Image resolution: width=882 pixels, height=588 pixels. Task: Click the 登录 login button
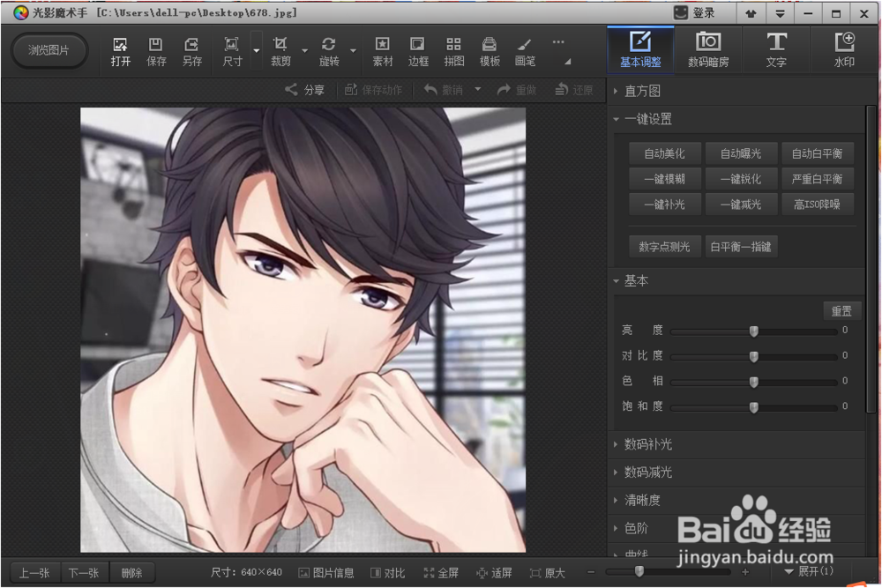coord(695,12)
